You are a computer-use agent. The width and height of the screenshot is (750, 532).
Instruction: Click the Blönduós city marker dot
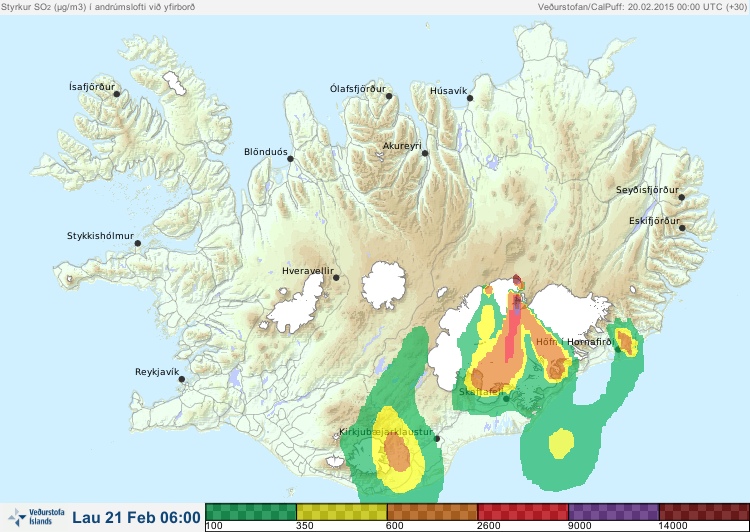(290, 158)
